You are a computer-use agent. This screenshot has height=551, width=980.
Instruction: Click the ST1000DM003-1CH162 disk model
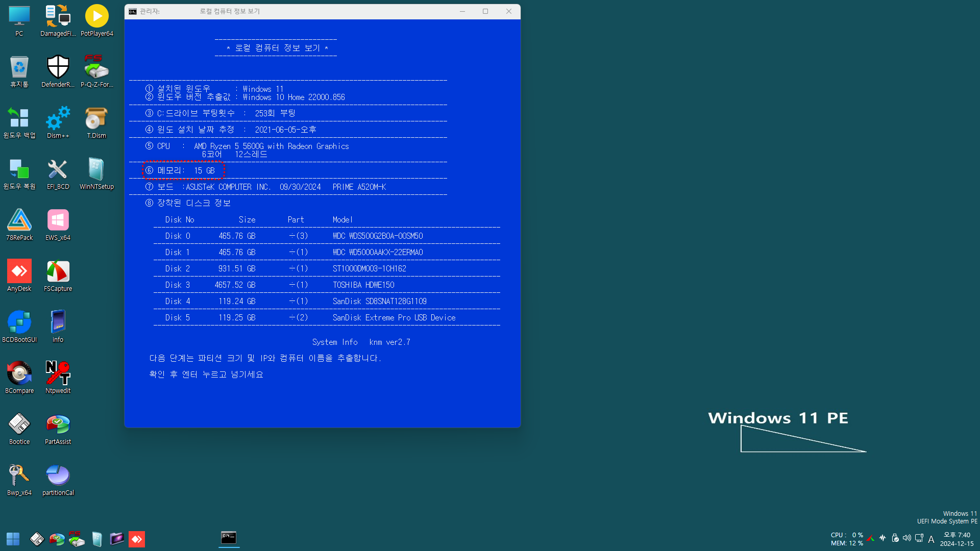pyautogui.click(x=370, y=269)
